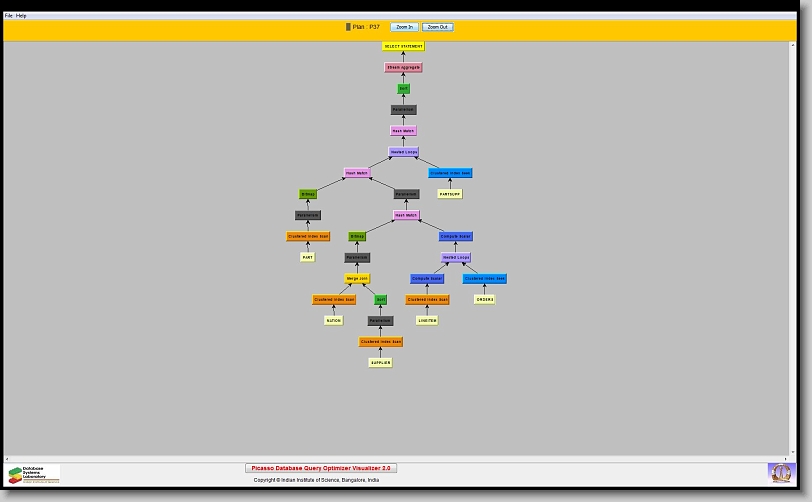The image size is (812, 502).
Task: Open the Help menu
Action: point(21,16)
